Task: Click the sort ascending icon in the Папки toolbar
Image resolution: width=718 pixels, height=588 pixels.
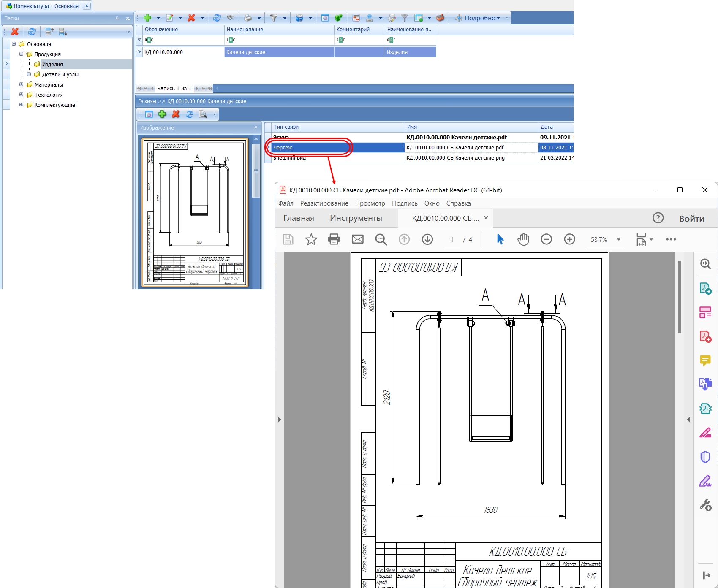Action: pos(49,31)
